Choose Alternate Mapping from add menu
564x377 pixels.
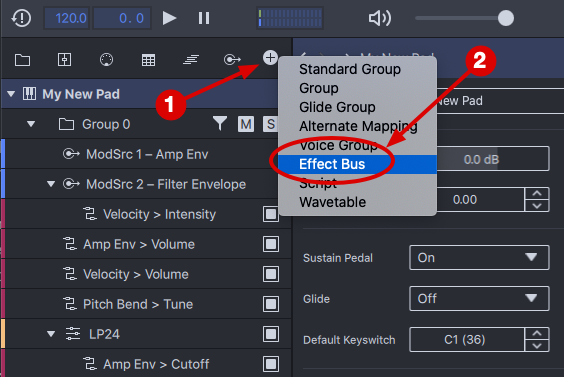pyautogui.click(x=358, y=126)
